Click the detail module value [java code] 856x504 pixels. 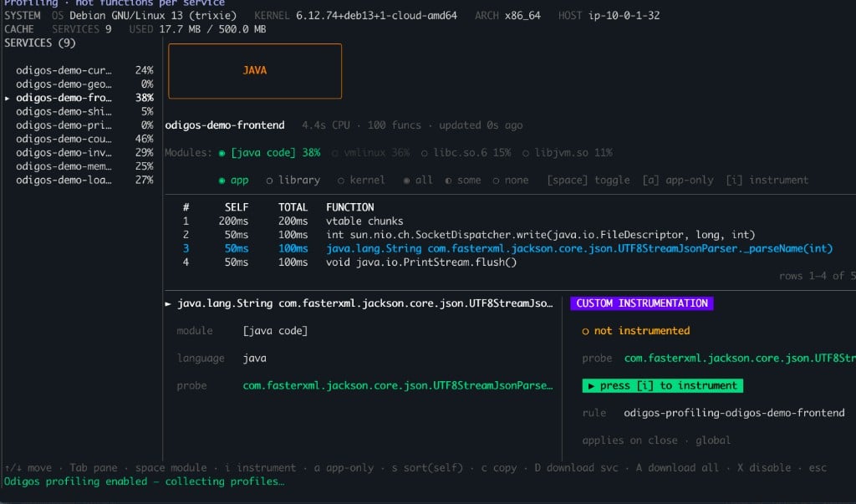[x=275, y=331]
